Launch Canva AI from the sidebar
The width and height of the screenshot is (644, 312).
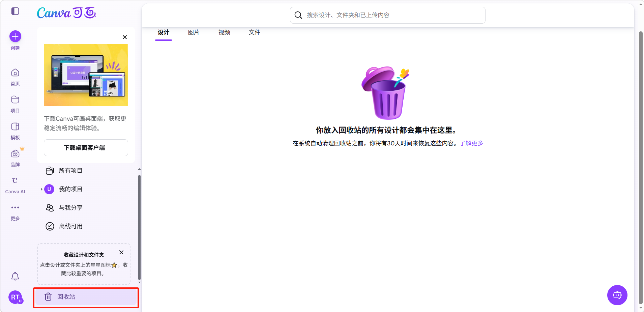pyautogui.click(x=15, y=181)
